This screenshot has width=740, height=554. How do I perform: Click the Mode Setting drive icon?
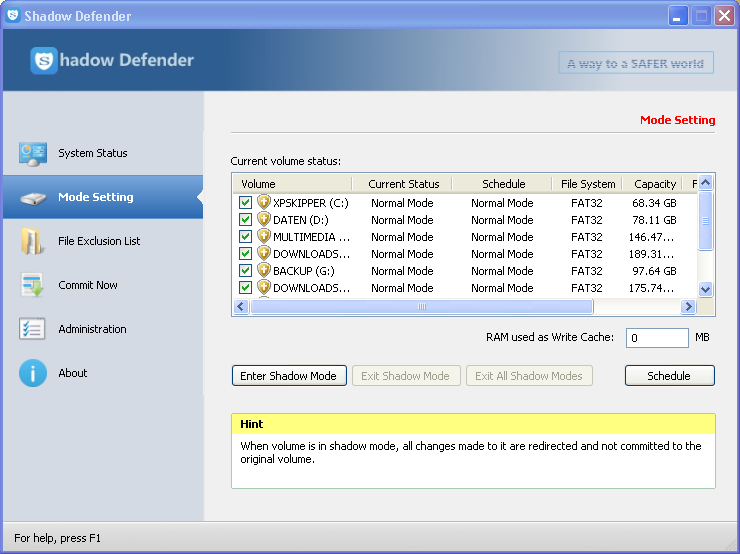click(x=33, y=198)
